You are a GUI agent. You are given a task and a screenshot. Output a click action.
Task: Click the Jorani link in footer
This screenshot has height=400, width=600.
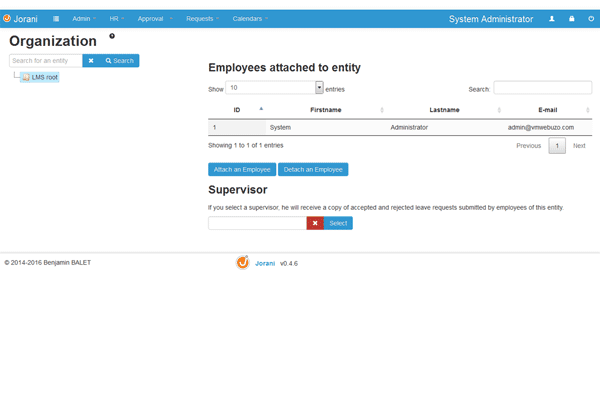(263, 263)
